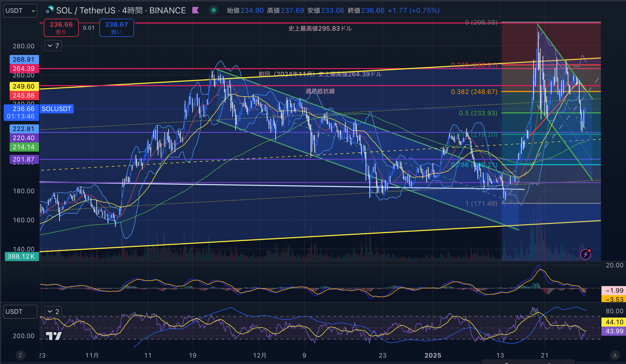
Task: Click the 0.382 (248.67) Fibonacci level label
Action: (474, 92)
